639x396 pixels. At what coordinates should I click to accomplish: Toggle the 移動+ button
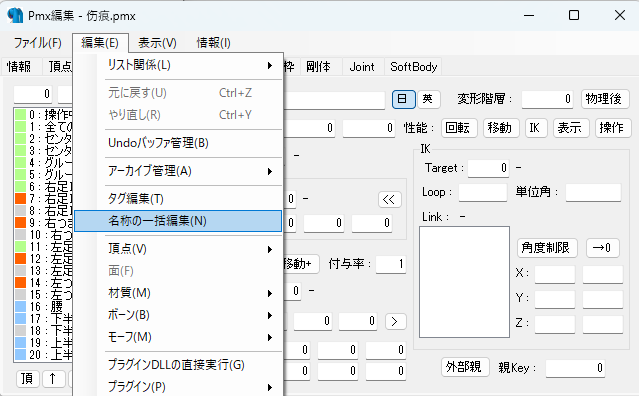(x=301, y=264)
